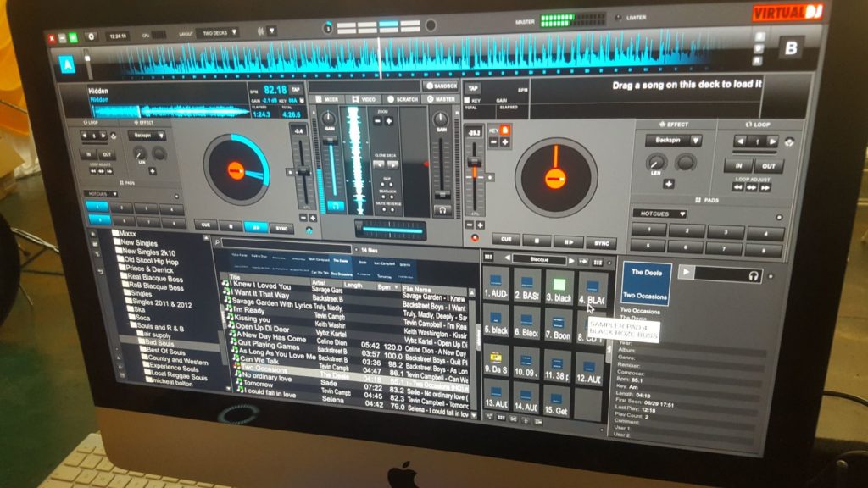Open HOTCUES pads dropdown on deck B
This screenshot has width=868, height=488.
659,213
